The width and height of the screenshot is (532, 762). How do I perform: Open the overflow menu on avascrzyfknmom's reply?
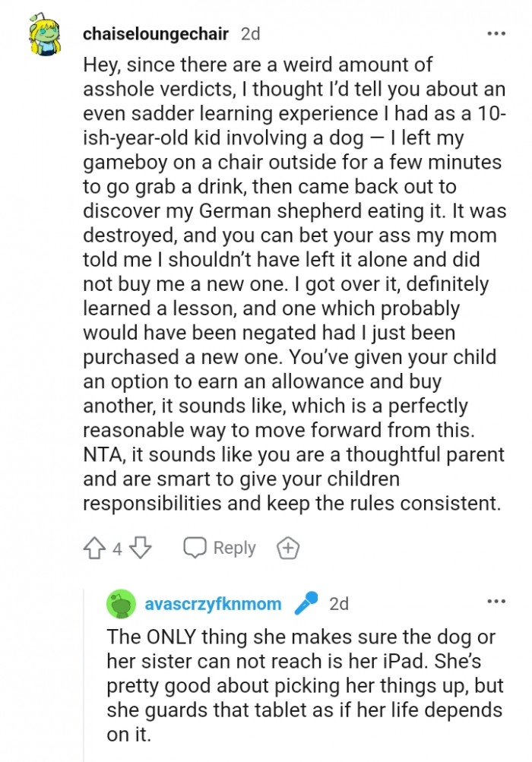pyautogui.click(x=498, y=600)
